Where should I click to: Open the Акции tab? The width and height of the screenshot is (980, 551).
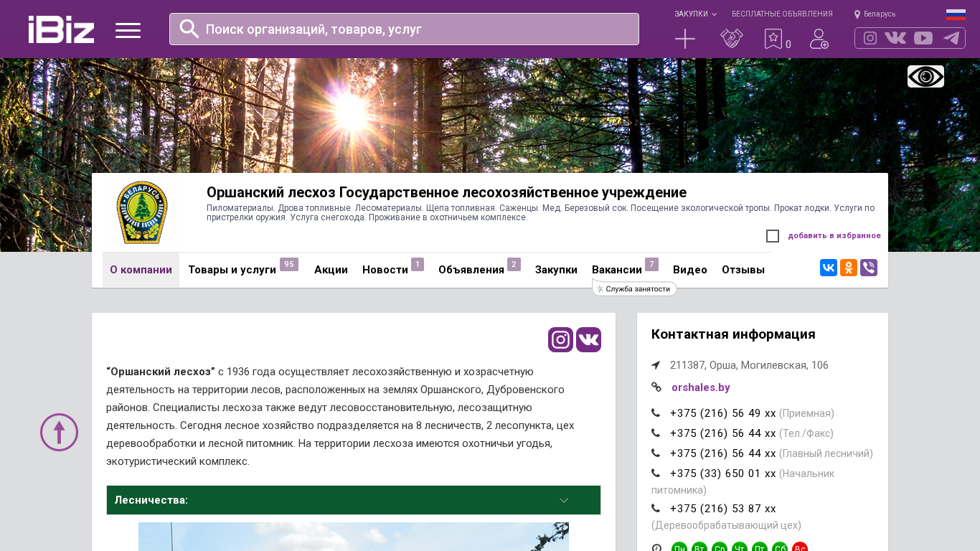pos(331,270)
